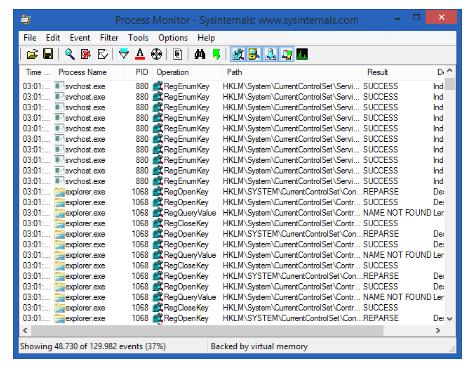Viewport: 466px width, 365px height.
Task: Click the horizontal scrollbar thumb
Action: click(x=207, y=330)
